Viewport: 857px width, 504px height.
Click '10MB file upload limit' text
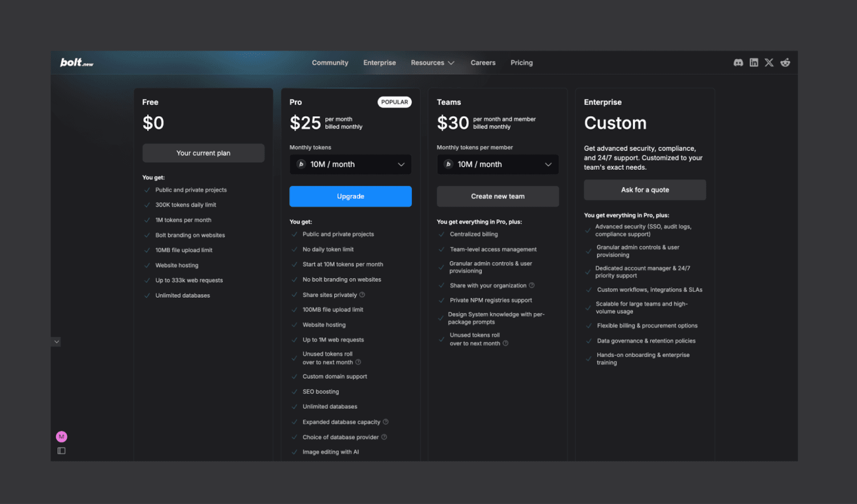click(x=184, y=250)
